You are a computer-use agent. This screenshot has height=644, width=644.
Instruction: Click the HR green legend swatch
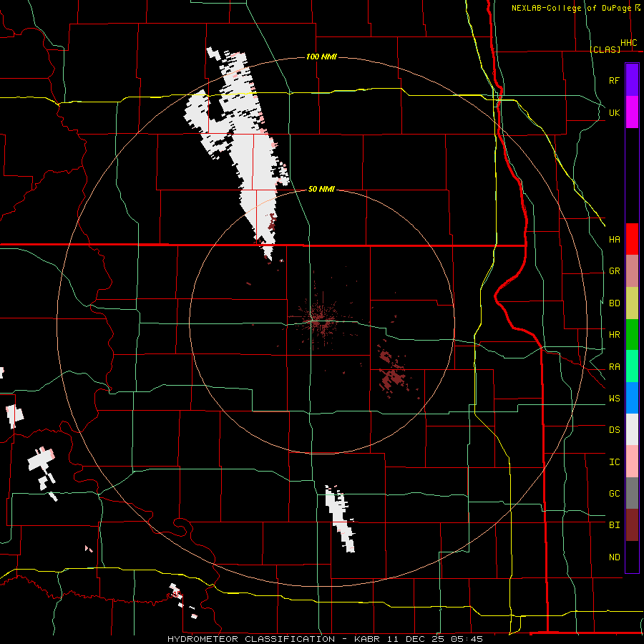(632, 334)
